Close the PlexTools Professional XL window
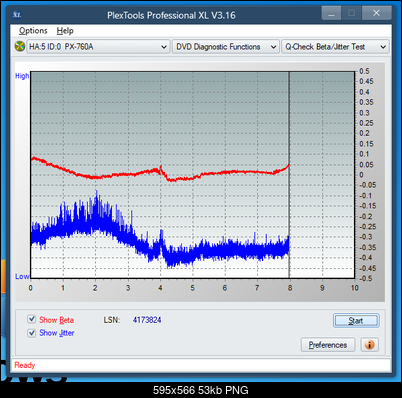The image size is (402, 398). pos(377,13)
